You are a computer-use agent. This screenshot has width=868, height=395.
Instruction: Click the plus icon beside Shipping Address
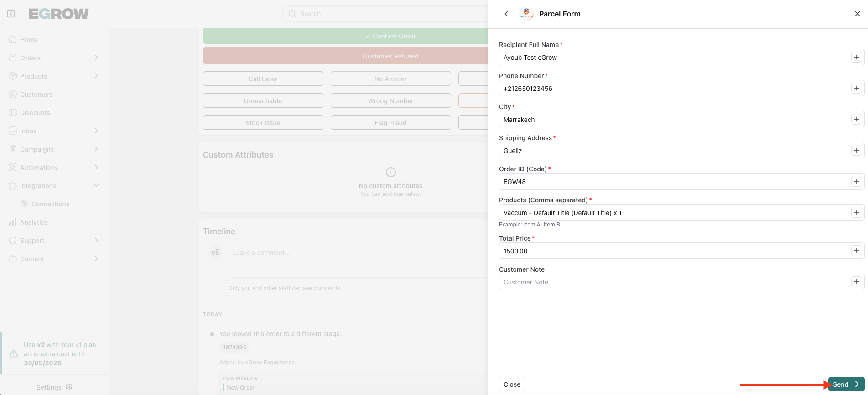(x=856, y=151)
